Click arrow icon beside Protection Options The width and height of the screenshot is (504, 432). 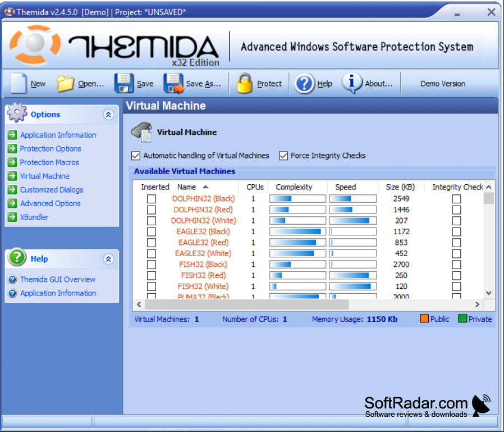pyautogui.click(x=12, y=148)
